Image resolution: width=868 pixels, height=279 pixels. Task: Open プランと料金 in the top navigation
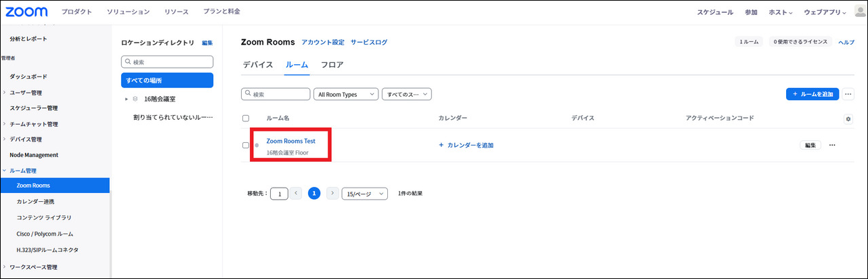click(x=221, y=12)
